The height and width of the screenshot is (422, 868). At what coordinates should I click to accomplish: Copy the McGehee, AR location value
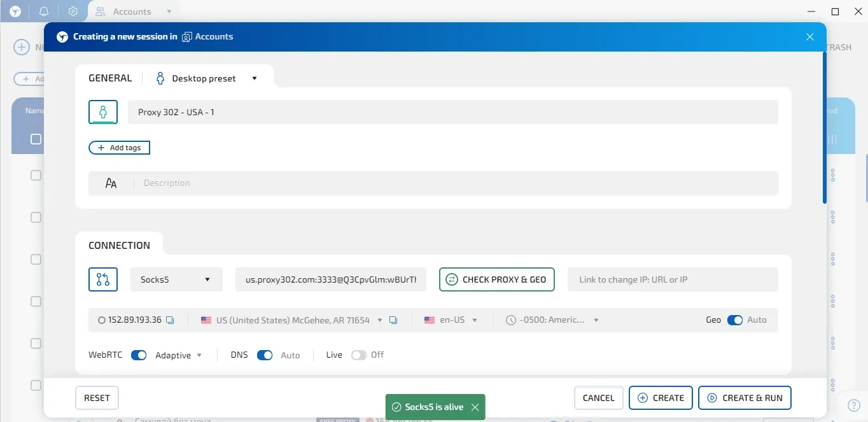pos(393,320)
